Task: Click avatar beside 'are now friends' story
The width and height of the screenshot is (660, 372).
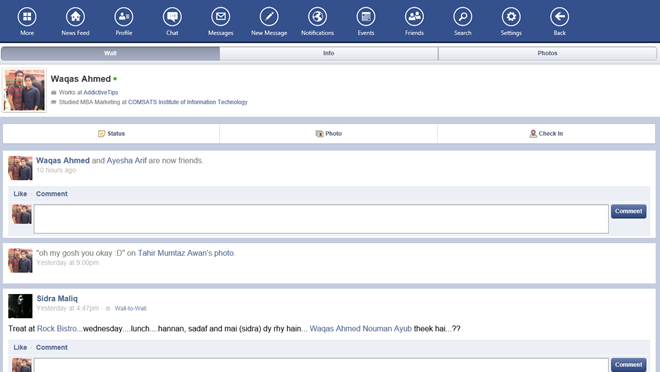Action: point(20,168)
